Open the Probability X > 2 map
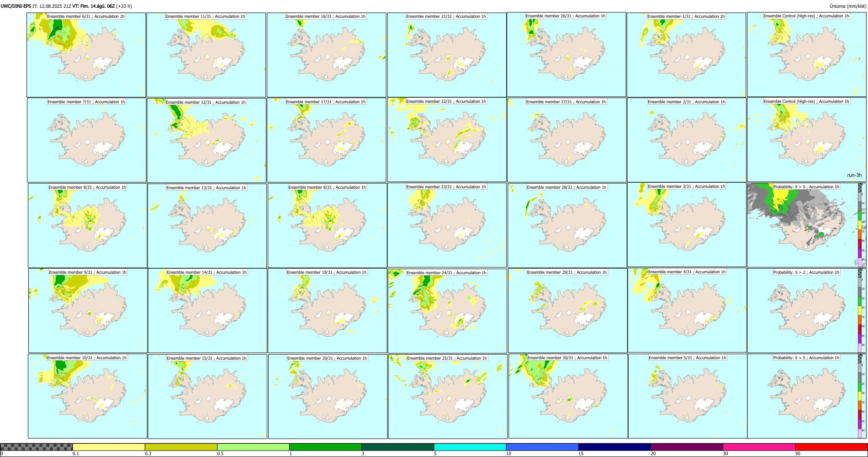This screenshot has height=457, width=868. [807, 310]
